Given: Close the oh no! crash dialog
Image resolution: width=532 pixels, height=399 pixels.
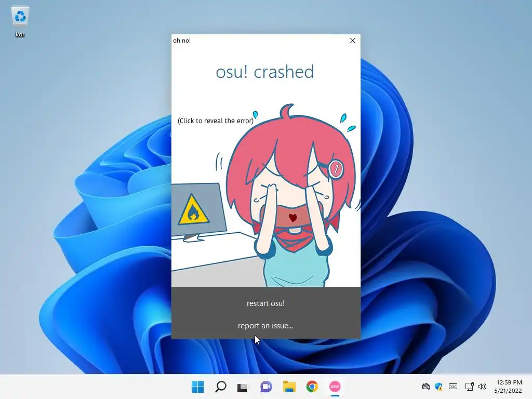Looking at the screenshot, I should click(x=353, y=41).
